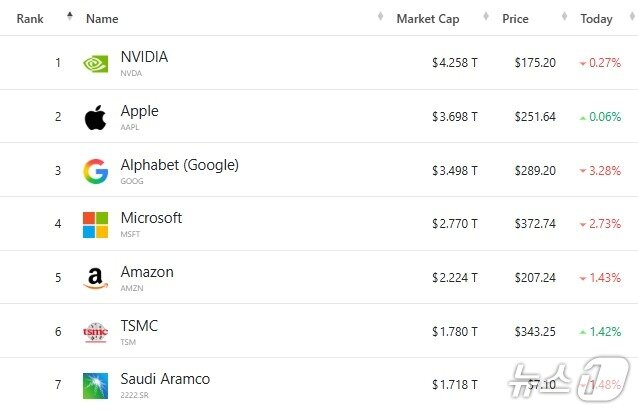Open the TSMC company page
This screenshot has width=638, height=410.
point(139,326)
